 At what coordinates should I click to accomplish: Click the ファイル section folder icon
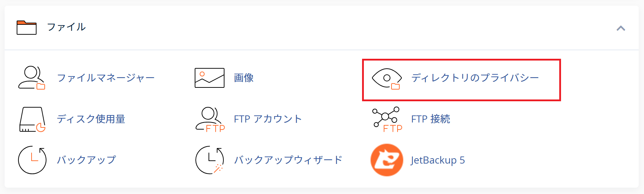coord(27,27)
